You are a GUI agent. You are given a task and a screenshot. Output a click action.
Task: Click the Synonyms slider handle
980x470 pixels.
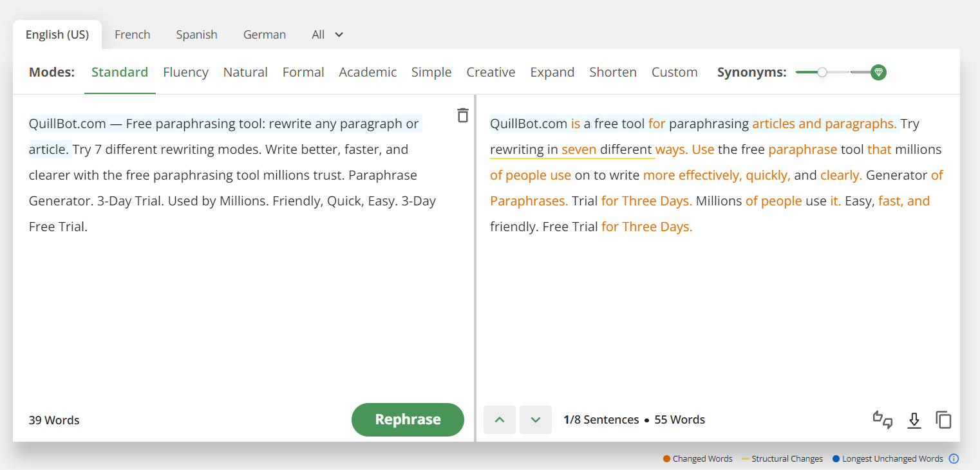tap(822, 73)
